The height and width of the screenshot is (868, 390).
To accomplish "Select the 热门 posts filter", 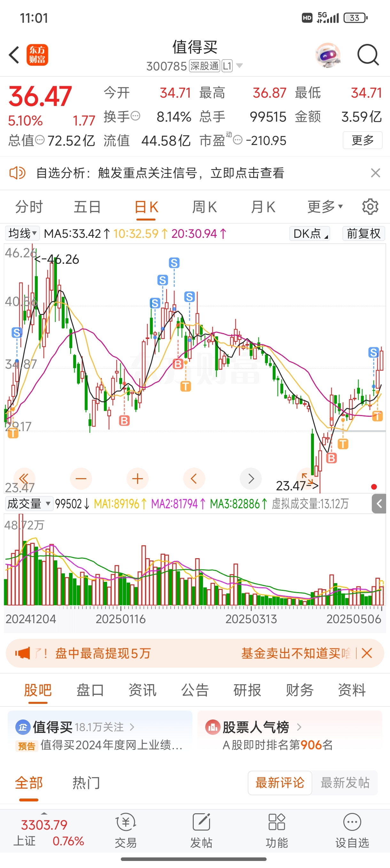I will 86,783.
